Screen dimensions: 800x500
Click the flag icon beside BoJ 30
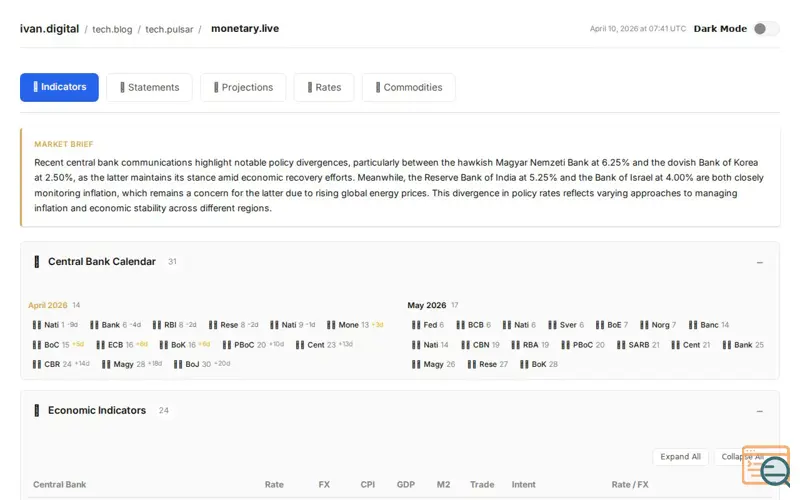click(x=178, y=364)
